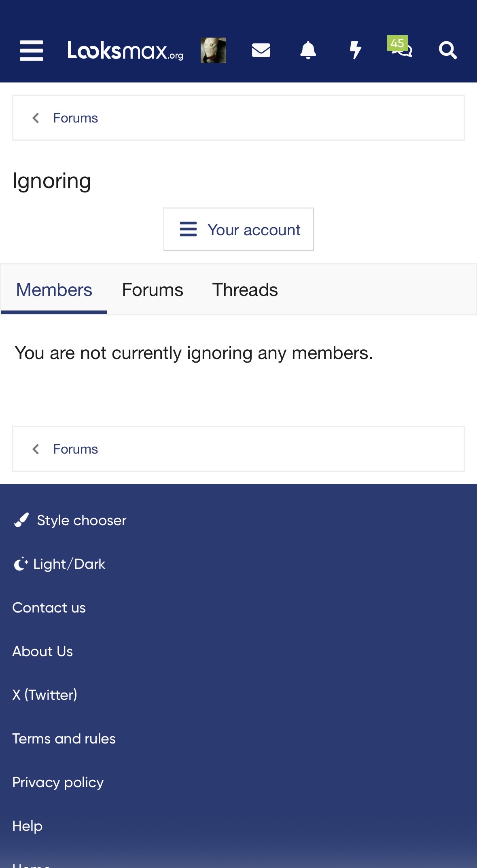
Task: Open the envelope conversations inbox
Action: click(x=261, y=51)
